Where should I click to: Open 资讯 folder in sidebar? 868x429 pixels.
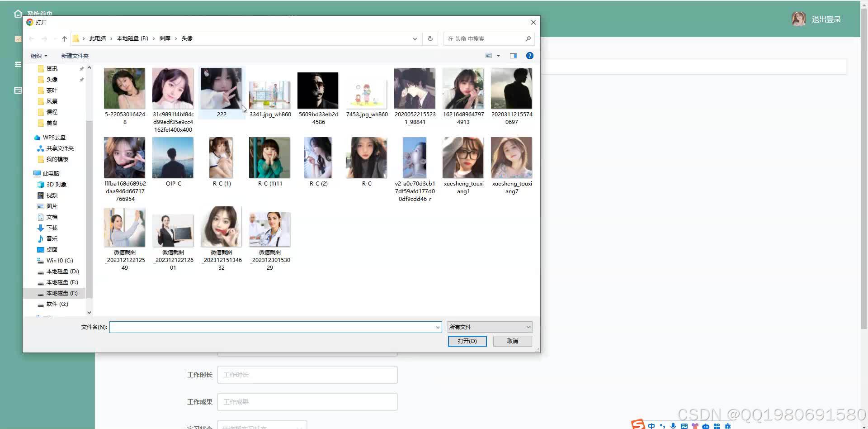click(x=52, y=69)
